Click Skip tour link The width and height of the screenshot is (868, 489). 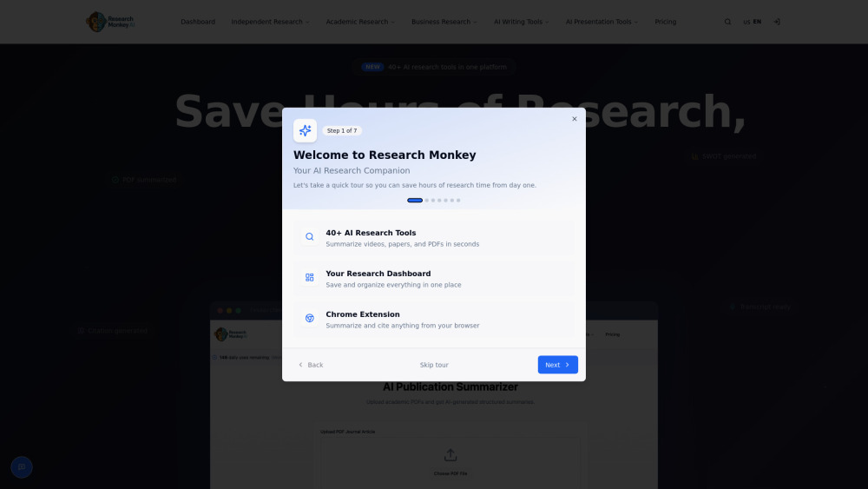[x=434, y=365]
